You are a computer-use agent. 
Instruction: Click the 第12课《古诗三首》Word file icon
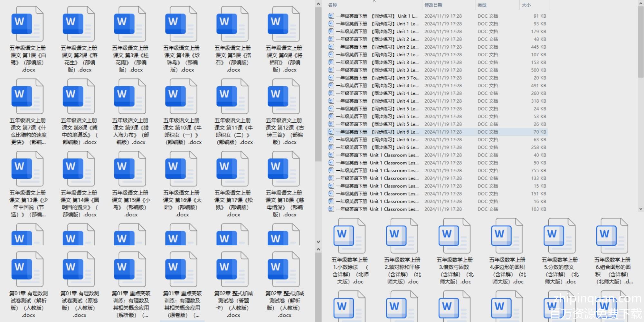tap(283, 97)
